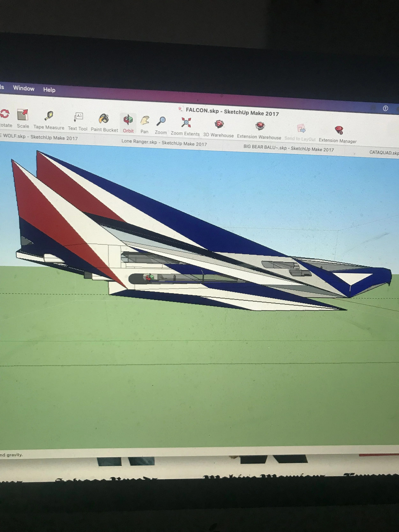Open the Window menu
This screenshot has height=532, width=399.
click(x=24, y=88)
